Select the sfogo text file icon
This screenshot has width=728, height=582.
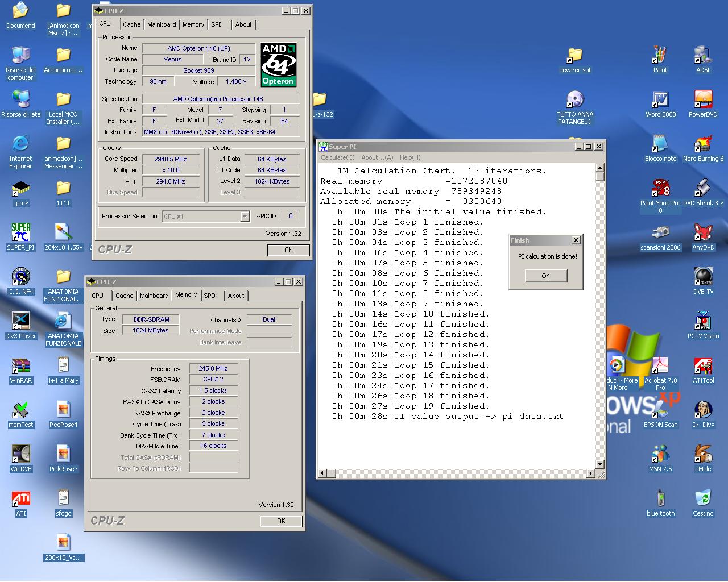pyautogui.click(x=63, y=503)
